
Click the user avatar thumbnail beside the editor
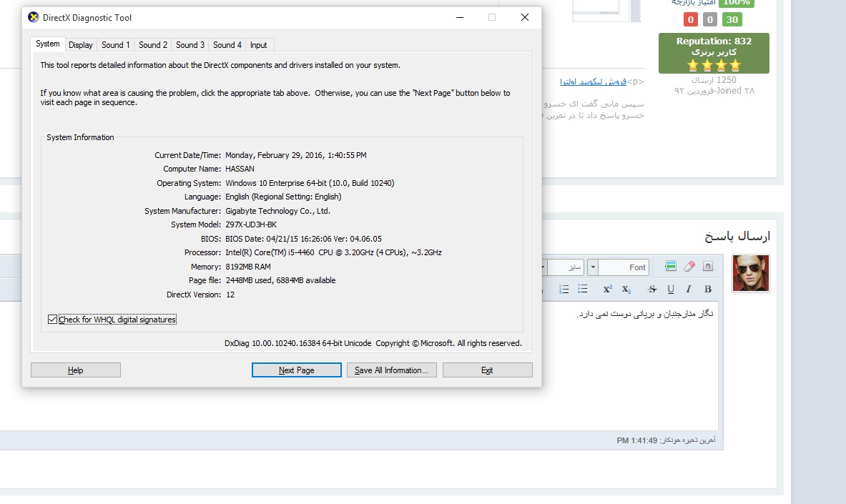click(750, 273)
